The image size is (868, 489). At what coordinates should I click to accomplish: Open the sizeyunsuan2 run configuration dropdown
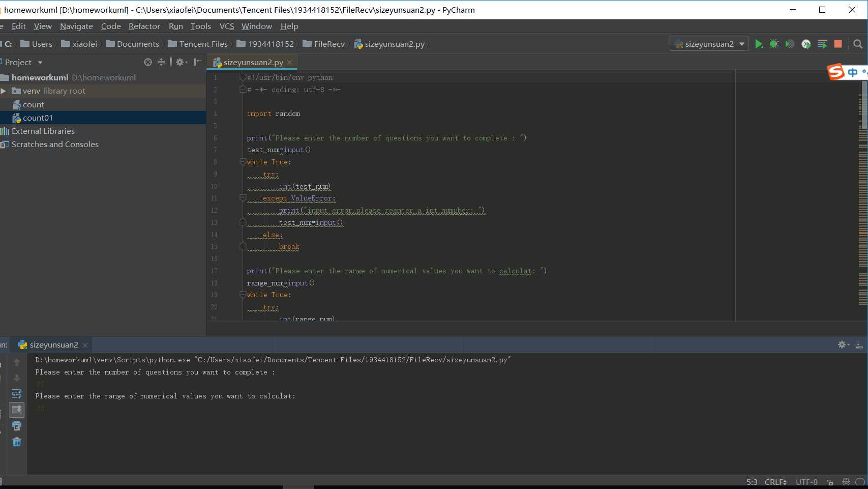pos(709,44)
